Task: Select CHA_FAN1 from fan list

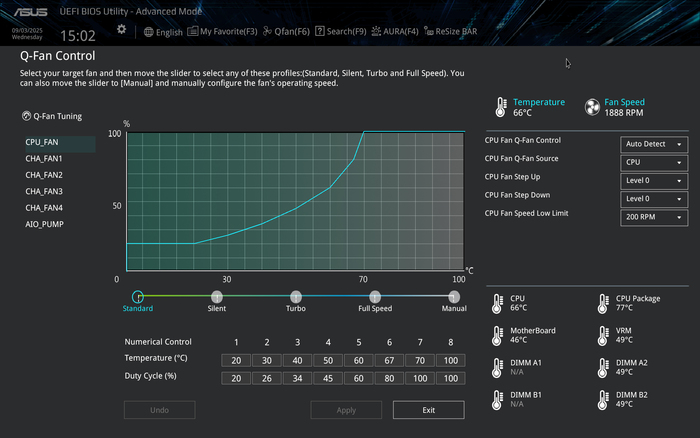Action: click(x=44, y=159)
